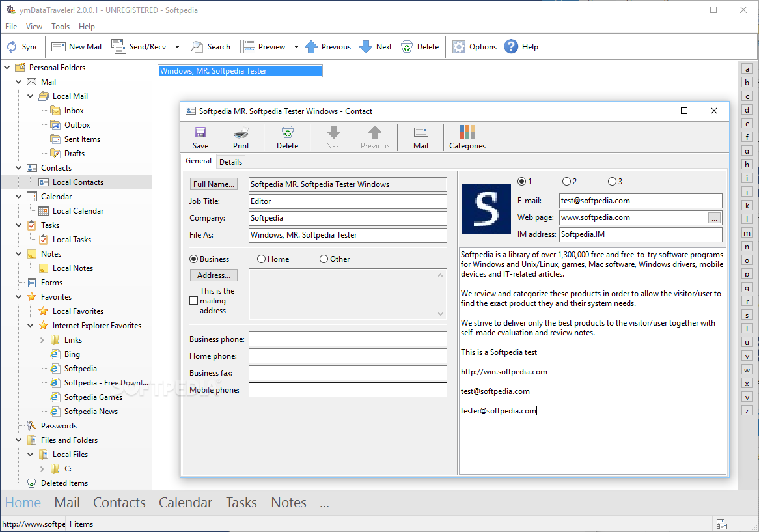759x532 pixels.
Task: Click the Sync toolbar icon
Action: click(x=12, y=47)
